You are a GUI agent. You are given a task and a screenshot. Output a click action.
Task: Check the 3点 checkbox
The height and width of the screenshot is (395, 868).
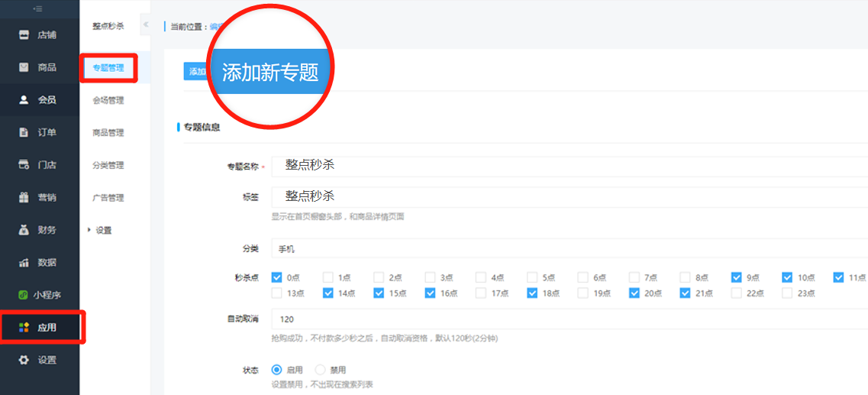[x=430, y=277]
